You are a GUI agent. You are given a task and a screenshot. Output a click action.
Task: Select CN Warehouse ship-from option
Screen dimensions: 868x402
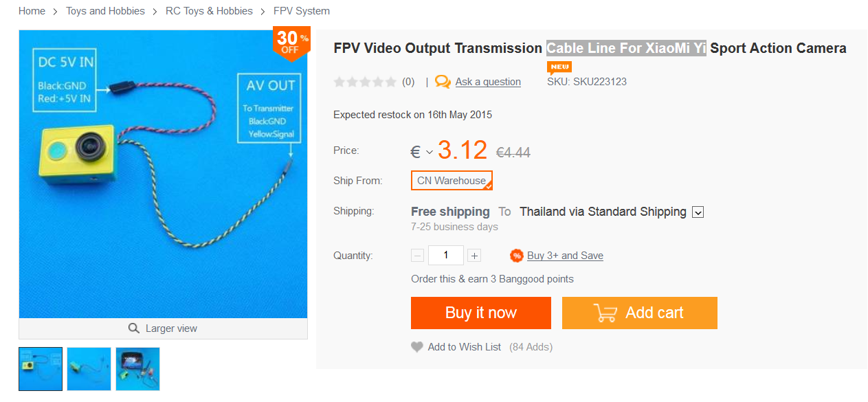tap(452, 181)
